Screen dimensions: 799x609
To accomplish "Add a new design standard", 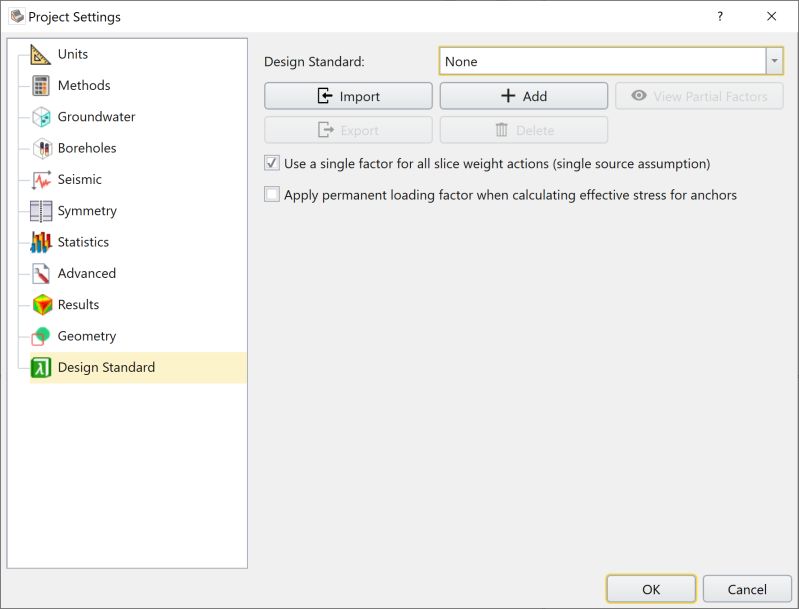I will coord(524,96).
